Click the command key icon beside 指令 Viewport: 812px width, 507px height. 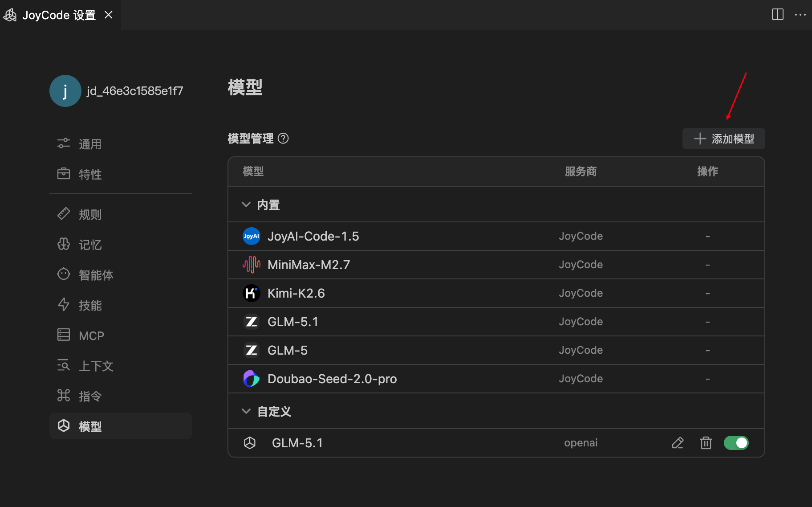64,395
